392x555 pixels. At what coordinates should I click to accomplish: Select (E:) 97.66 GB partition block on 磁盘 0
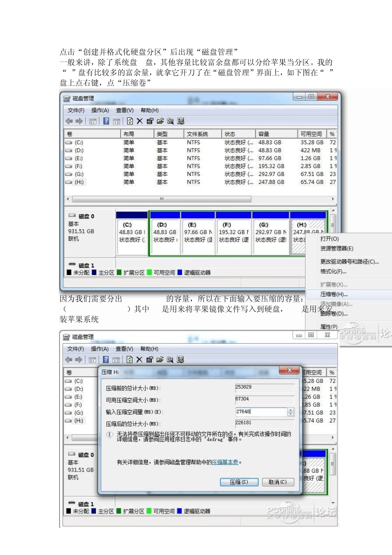pyautogui.click(x=198, y=233)
